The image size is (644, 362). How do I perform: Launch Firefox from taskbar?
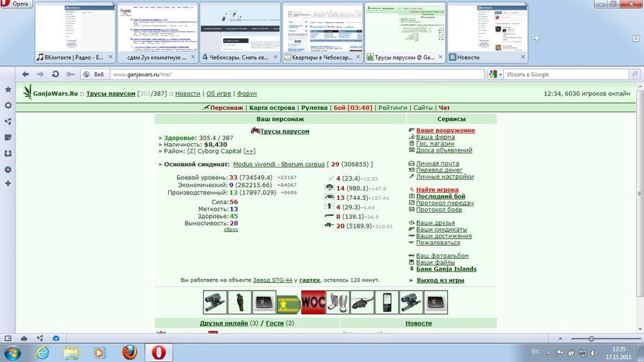pyautogui.click(x=129, y=352)
